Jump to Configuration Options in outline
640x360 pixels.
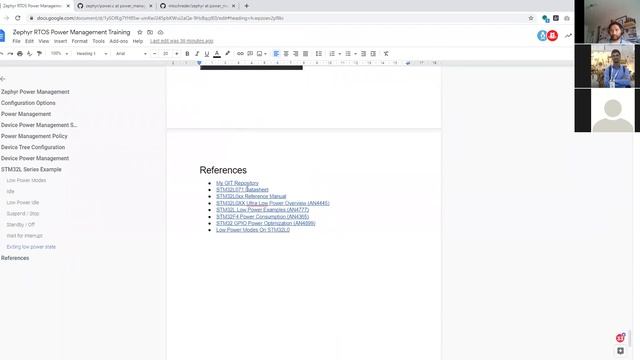coord(28,103)
